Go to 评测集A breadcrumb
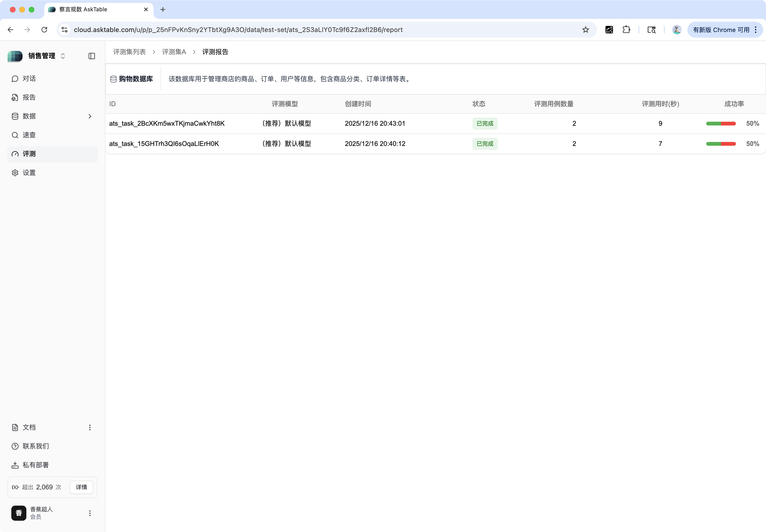Image resolution: width=766 pixels, height=532 pixels. tap(174, 52)
